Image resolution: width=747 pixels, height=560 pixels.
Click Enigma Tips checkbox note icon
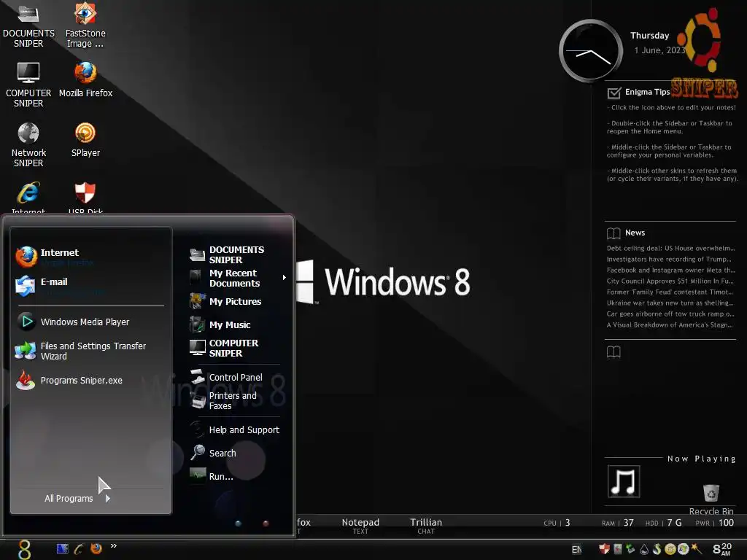[x=614, y=93]
